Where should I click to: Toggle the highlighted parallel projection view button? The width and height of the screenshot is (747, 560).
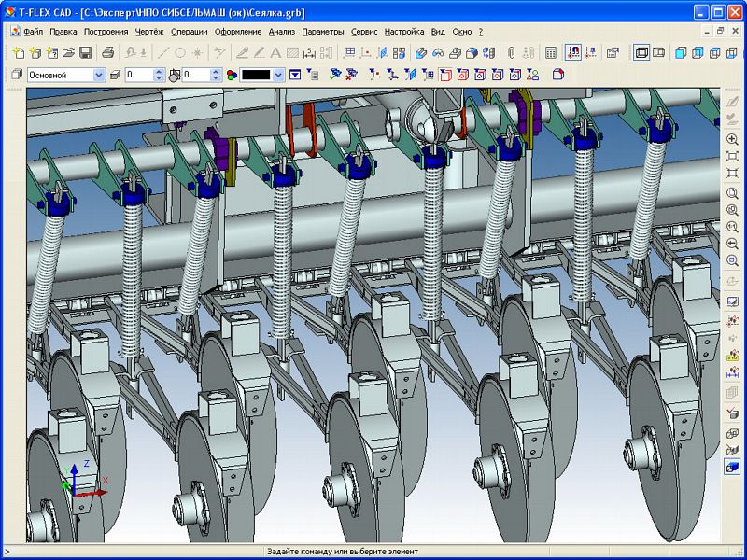click(x=641, y=52)
